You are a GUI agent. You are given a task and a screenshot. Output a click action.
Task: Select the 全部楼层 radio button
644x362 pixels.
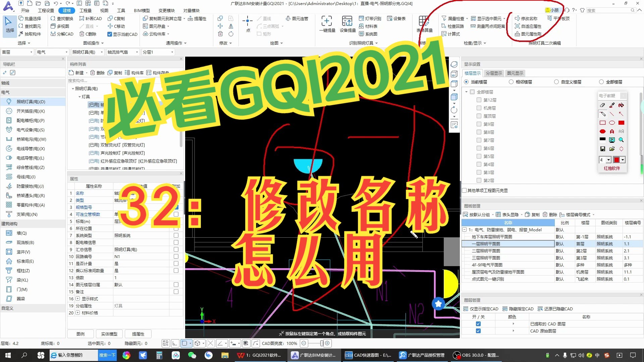601,81
